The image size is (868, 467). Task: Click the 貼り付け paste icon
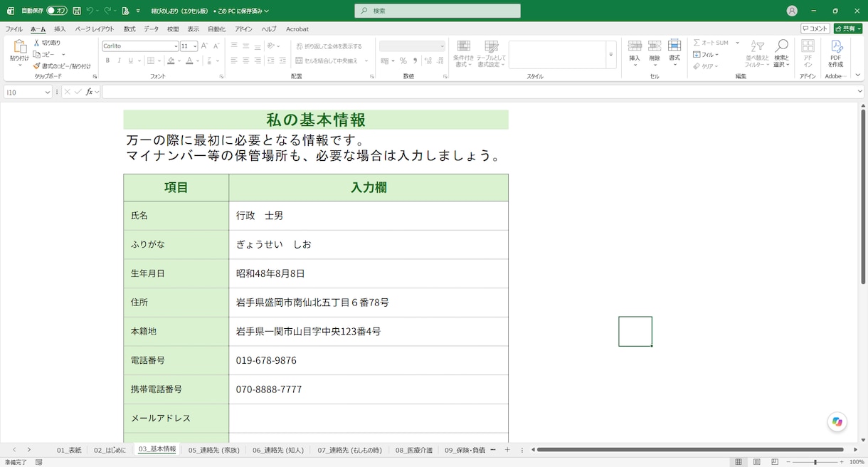click(x=19, y=47)
